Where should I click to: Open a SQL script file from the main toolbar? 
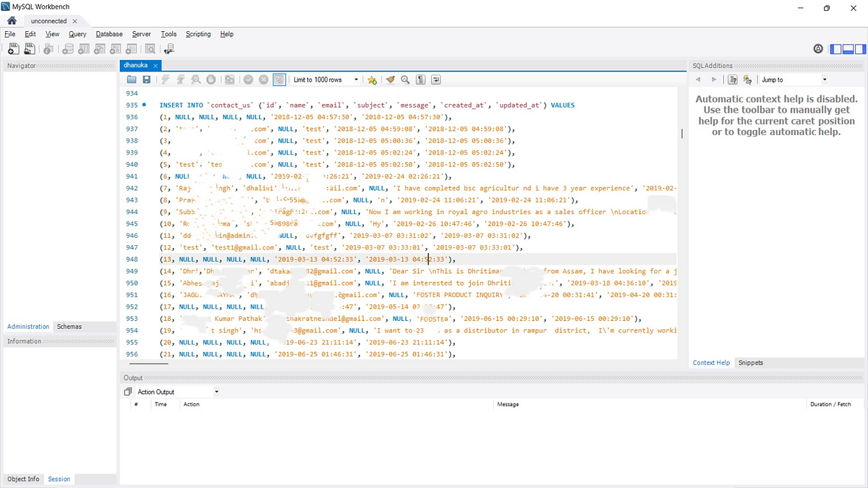click(x=29, y=48)
